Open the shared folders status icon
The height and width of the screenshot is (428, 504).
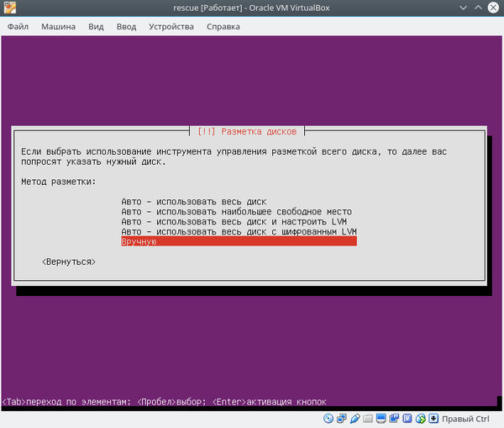coord(368,419)
